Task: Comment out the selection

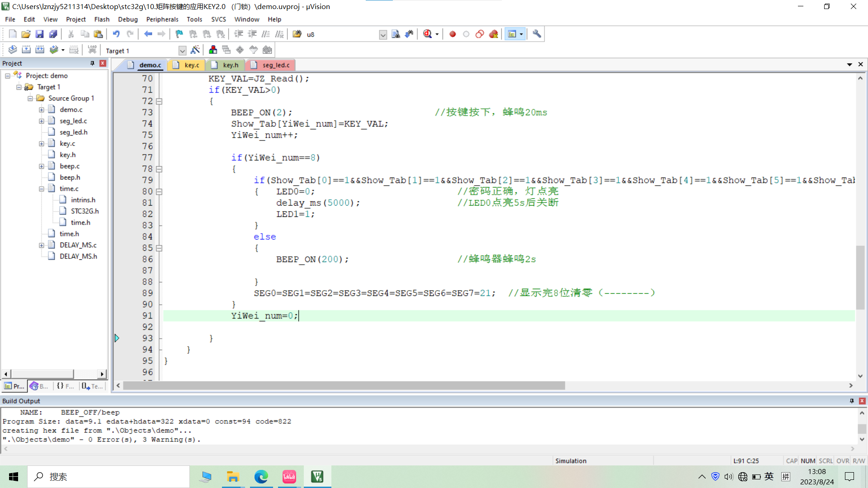Action: (266, 34)
